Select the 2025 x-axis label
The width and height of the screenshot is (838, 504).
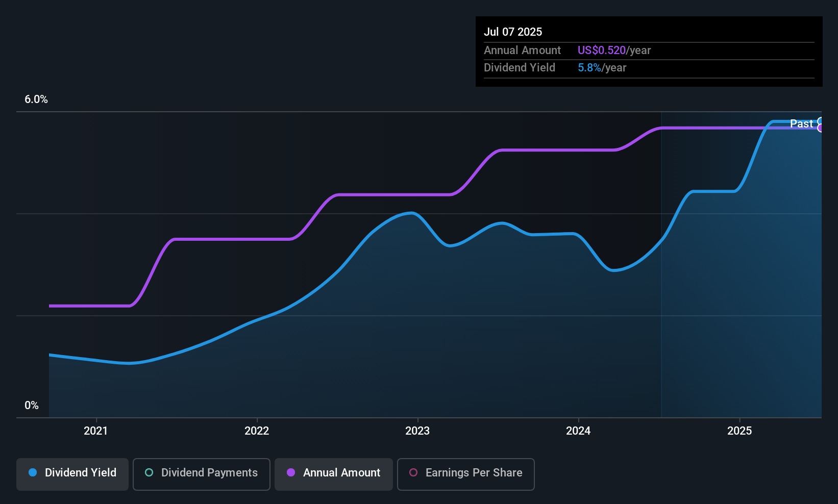click(740, 431)
